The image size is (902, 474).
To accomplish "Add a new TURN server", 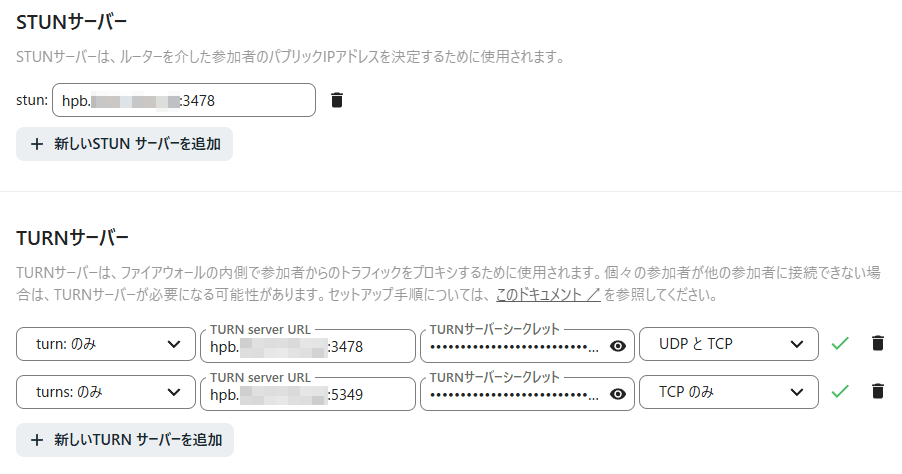I will tap(125, 440).
